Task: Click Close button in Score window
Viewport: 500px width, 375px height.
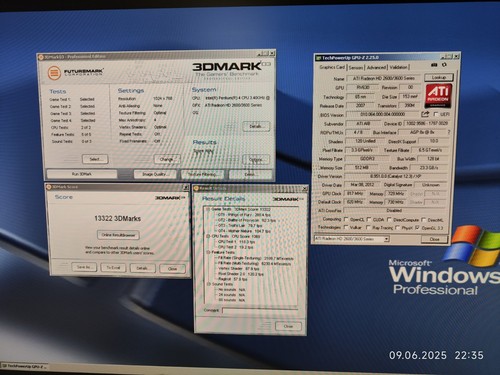Action: 172,268
